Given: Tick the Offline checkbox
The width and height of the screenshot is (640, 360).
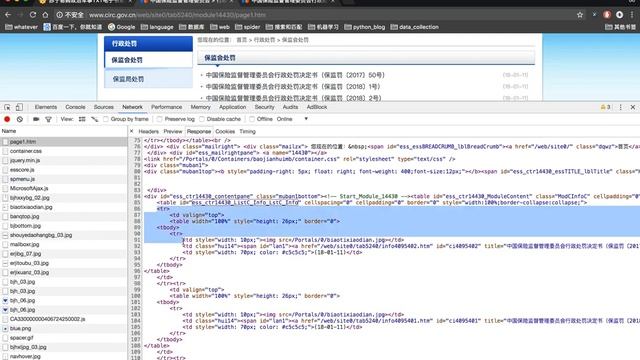Looking at the screenshot, I should click(x=252, y=119).
